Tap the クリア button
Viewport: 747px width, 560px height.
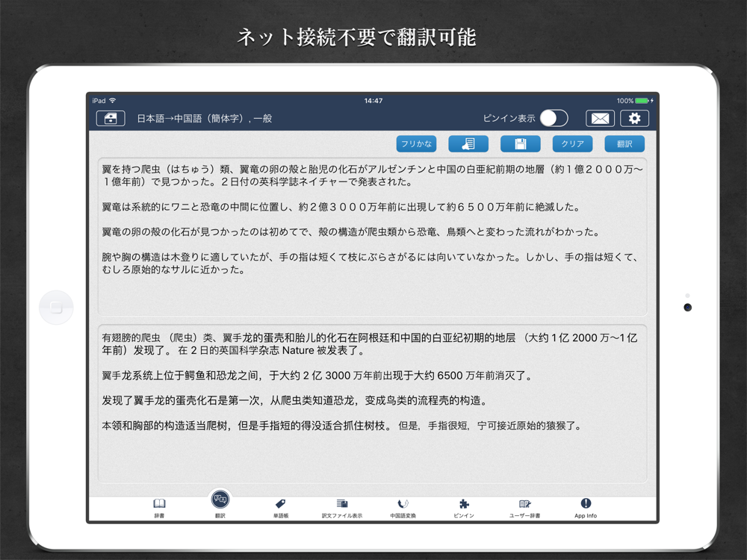pos(572,144)
